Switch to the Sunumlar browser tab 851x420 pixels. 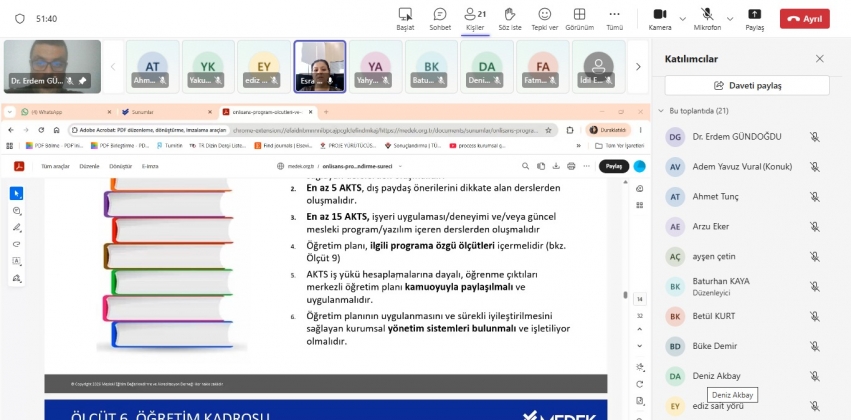[166, 112]
